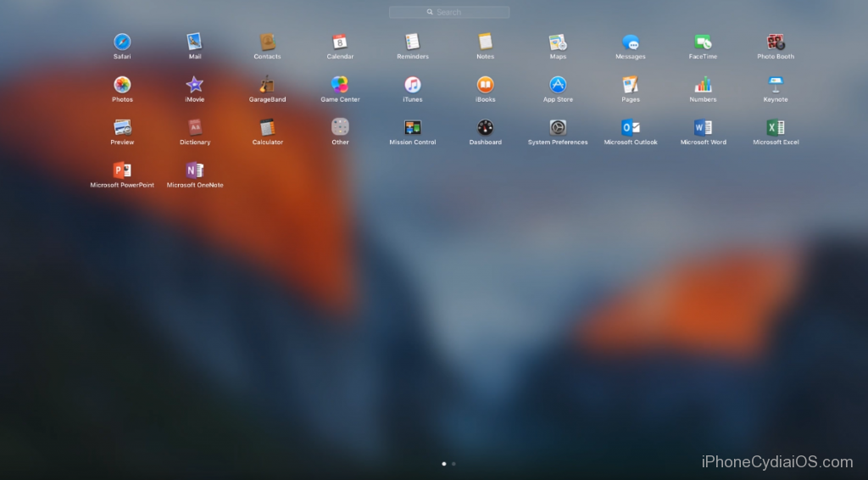
Task: Open Safari from Launchpad
Action: pos(122,42)
